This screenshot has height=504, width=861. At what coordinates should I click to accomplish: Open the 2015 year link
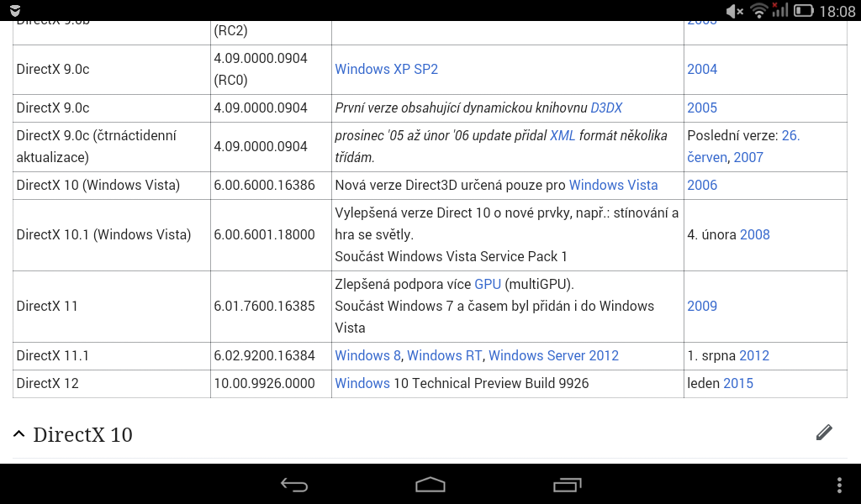pos(738,383)
